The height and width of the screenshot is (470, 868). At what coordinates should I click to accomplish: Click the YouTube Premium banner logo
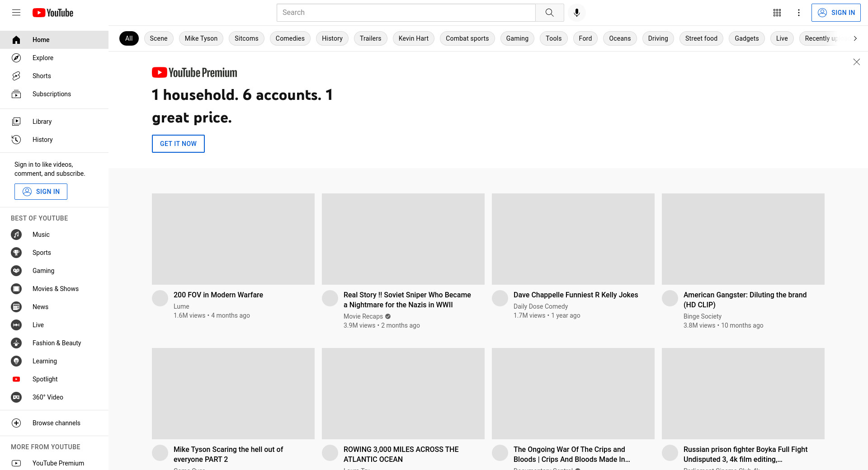coord(194,72)
